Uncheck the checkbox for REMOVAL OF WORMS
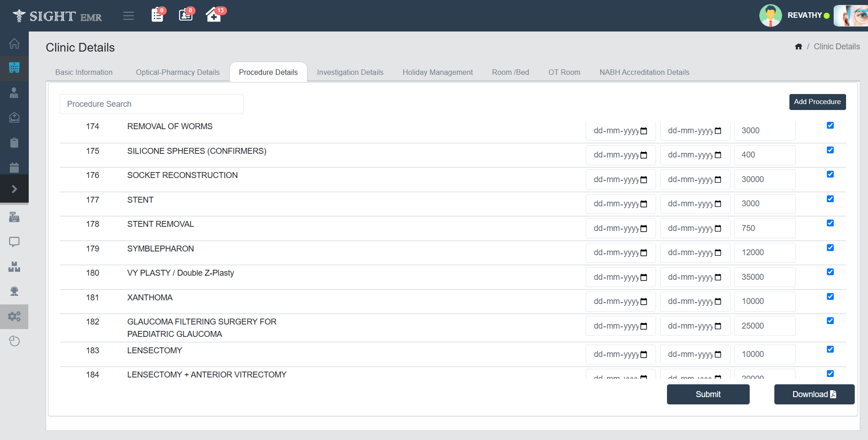The width and height of the screenshot is (868, 440). (830, 126)
